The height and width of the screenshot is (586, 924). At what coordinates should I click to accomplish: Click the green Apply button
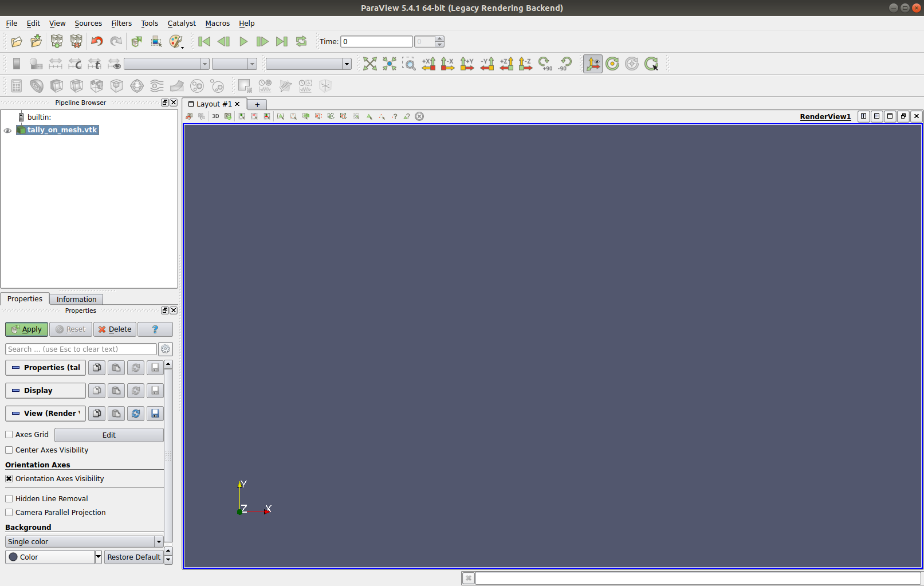[x=26, y=329]
